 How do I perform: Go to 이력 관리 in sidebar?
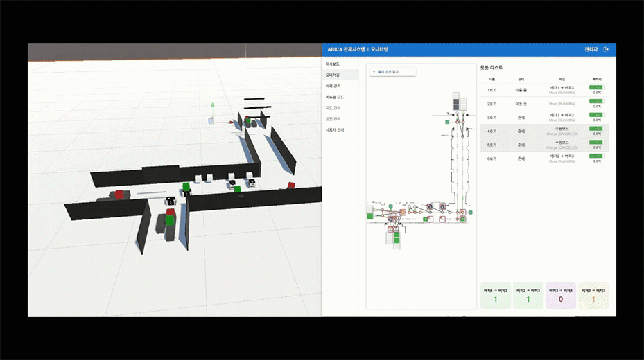333,86
